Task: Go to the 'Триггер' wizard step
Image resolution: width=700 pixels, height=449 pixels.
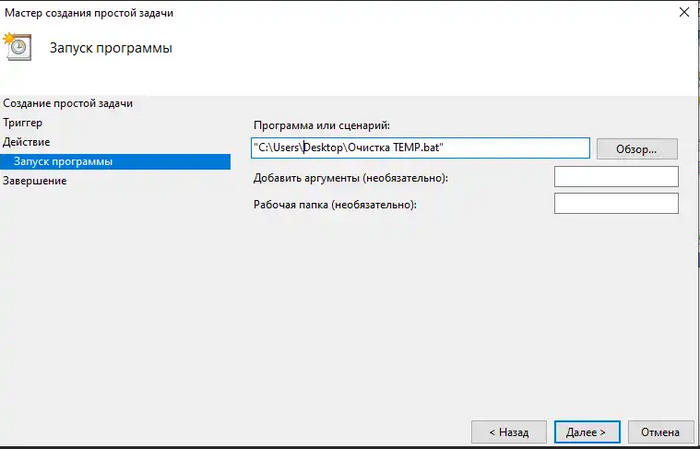Action: 24,122
